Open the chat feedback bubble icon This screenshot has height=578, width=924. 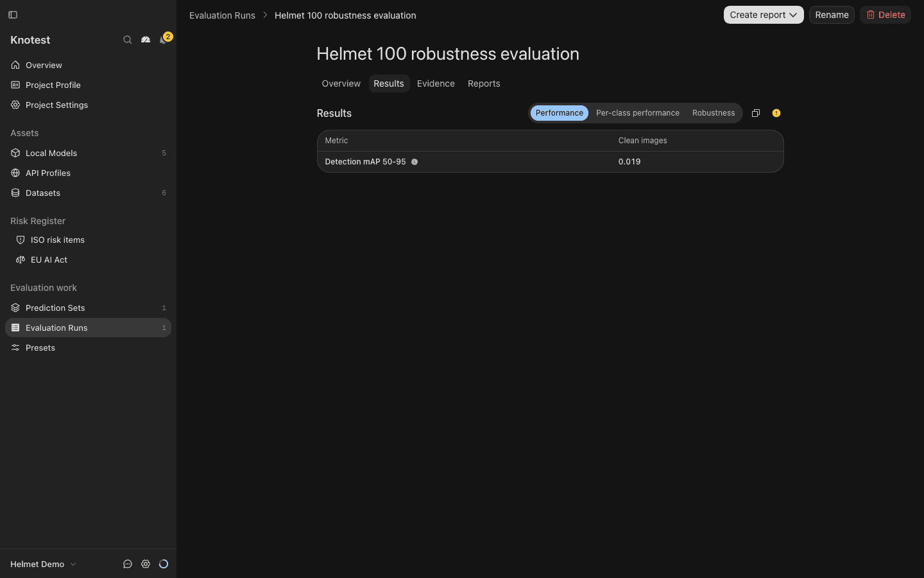128,564
